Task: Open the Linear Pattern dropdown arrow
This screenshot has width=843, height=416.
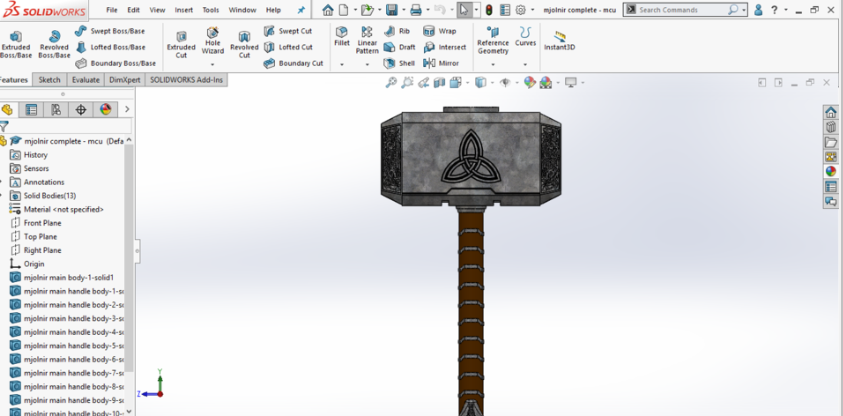Action: tap(367, 64)
